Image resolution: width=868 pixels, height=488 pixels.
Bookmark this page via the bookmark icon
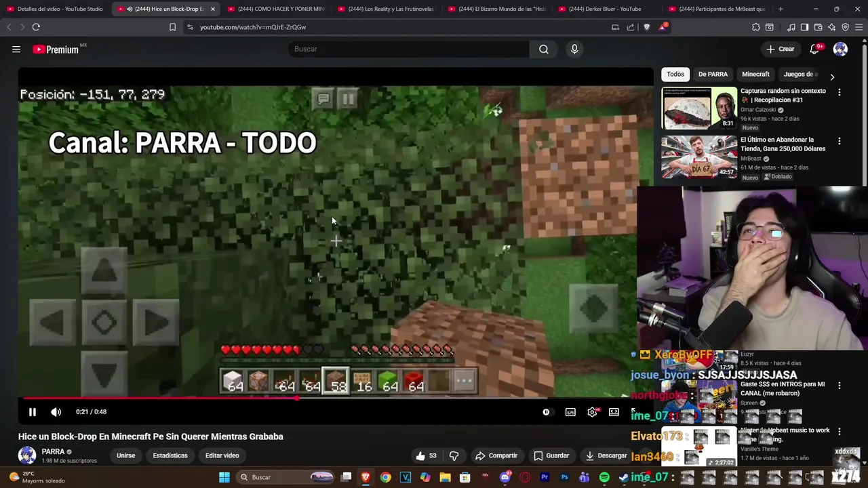click(x=172, y=27)
